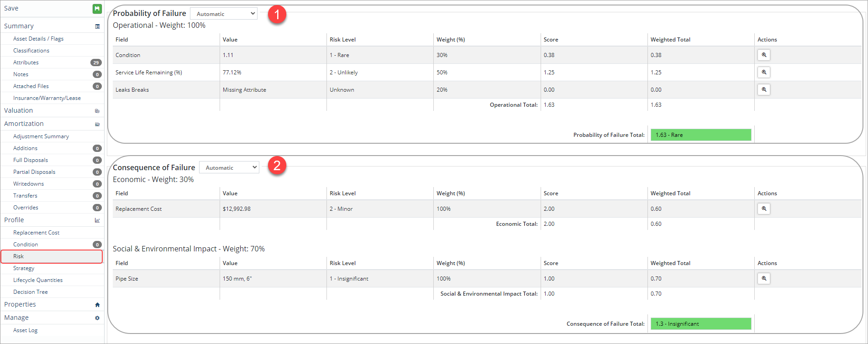The width and height of the screenshot is (868, 344).
Task: Open the Asset Log link
Action: pyautogui.click(x=26, y=330)
